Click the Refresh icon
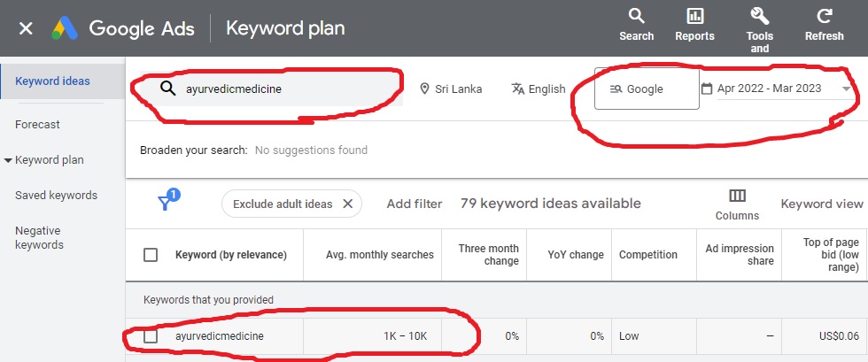Image resolution: width=868 pixels, height=362 pixels. coord(825,16)
